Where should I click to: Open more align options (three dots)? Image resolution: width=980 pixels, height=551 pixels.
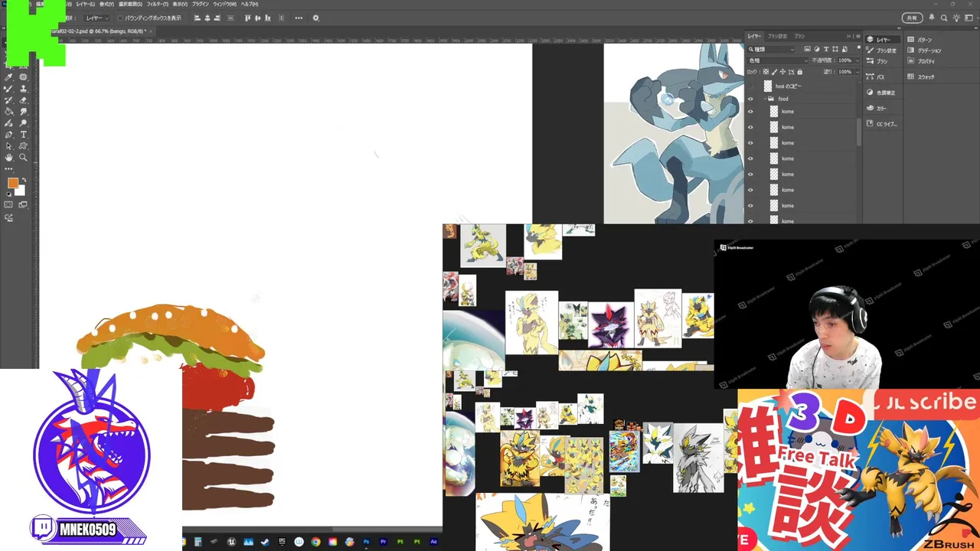tap(299, 18)
